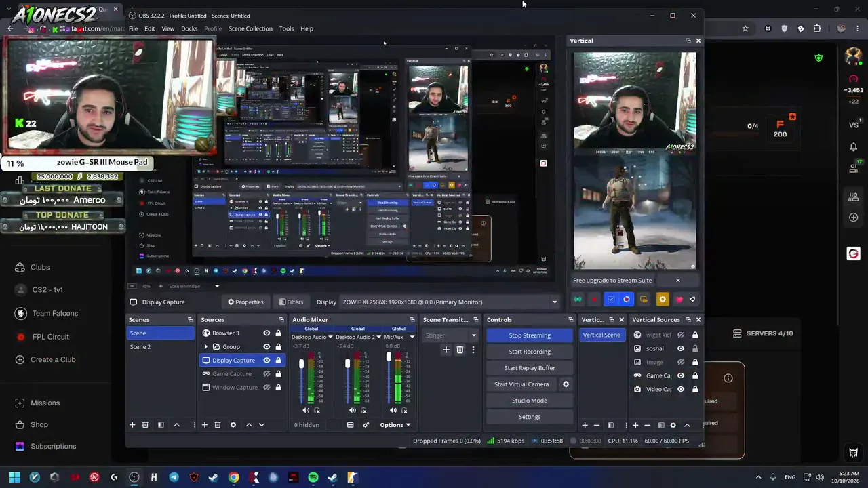
Task: Open the Desktop Audio source dropdown arrow
Action: pyautogui.click(x=330, y=337)
